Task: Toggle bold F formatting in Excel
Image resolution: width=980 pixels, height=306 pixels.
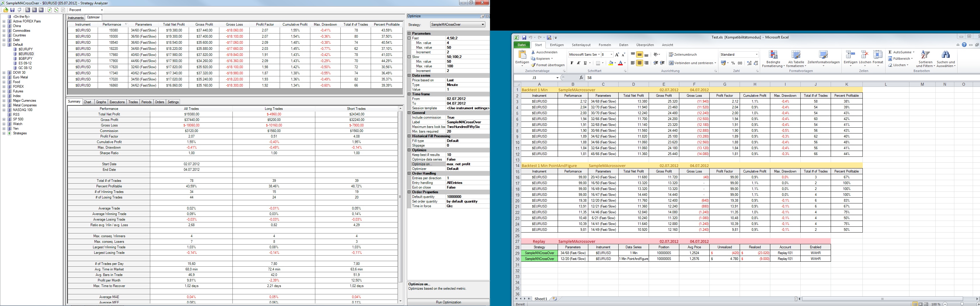Action: pyautogui.click(x=571, y=63)
